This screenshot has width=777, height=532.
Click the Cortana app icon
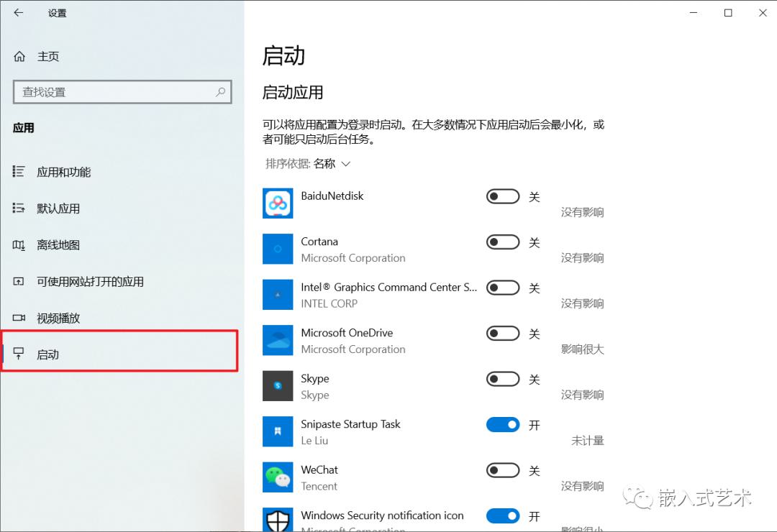pyautogui.click(x=278, y=249)
